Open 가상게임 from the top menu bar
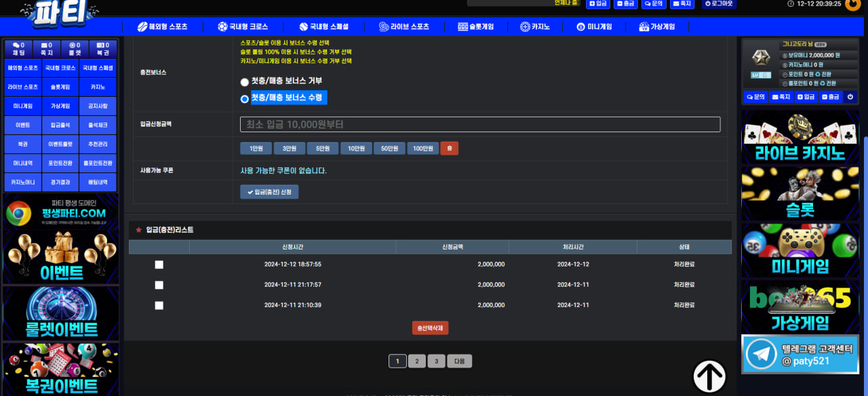868x396 pixels. [x=656, y=27]
